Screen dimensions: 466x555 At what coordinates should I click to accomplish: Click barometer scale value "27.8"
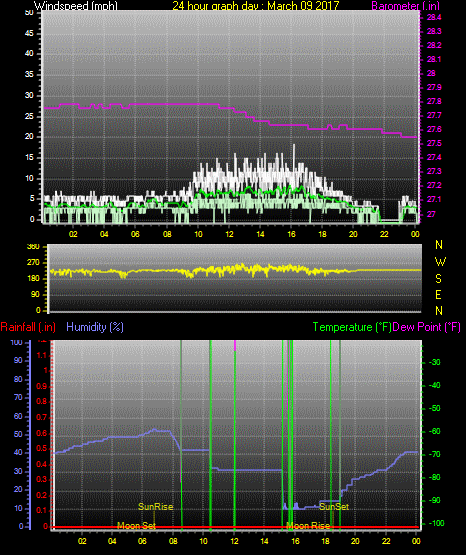pos(434,101)
